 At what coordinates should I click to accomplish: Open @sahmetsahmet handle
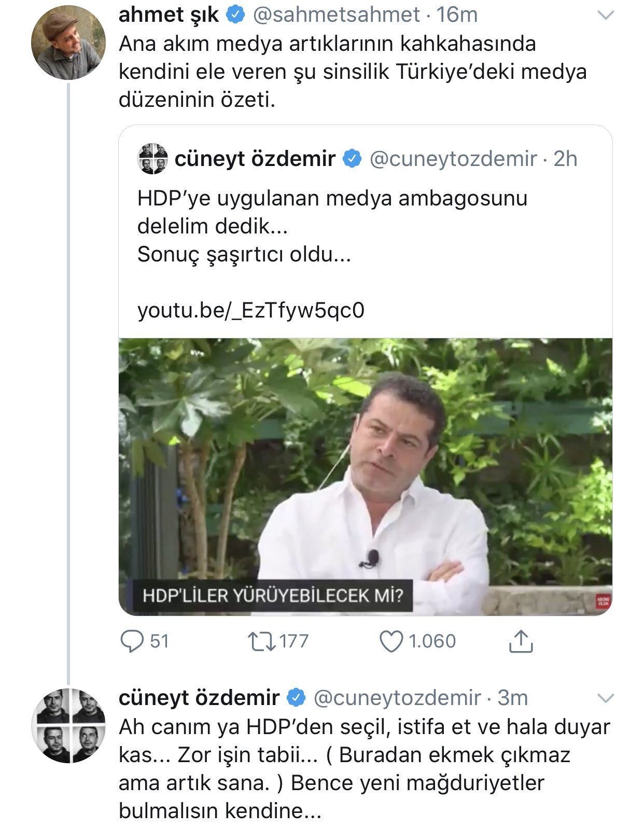(x=336, y=15)
